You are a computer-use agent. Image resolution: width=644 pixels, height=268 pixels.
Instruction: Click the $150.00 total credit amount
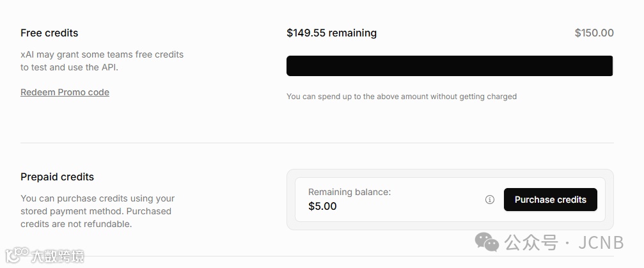[x=594, y=33]
